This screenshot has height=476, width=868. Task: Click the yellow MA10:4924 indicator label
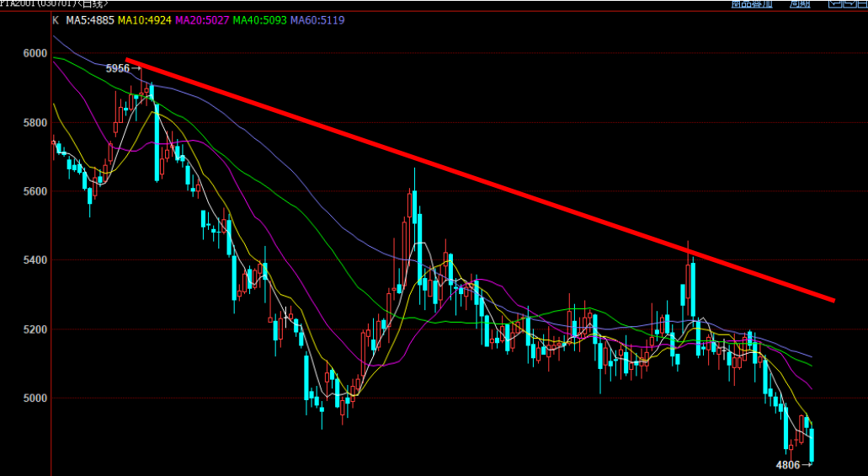click(145, 20)
